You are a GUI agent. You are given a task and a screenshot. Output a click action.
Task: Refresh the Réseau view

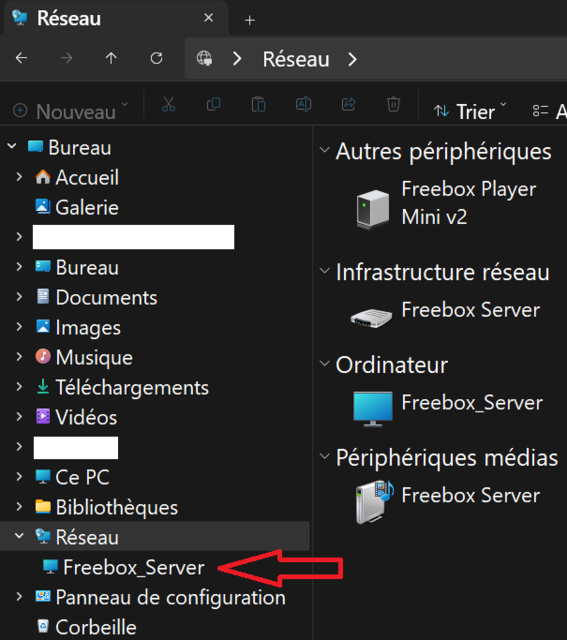click(x=156, y=58)
